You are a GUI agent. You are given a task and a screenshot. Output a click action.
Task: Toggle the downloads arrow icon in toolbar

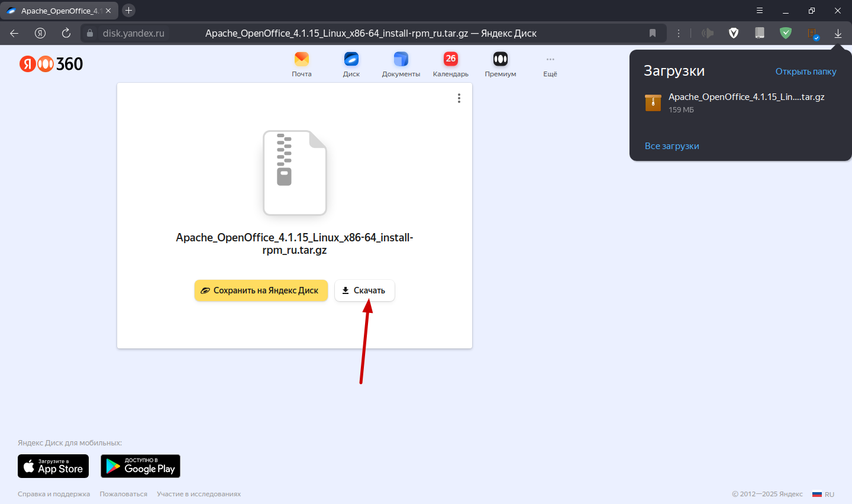click(838, 33)
